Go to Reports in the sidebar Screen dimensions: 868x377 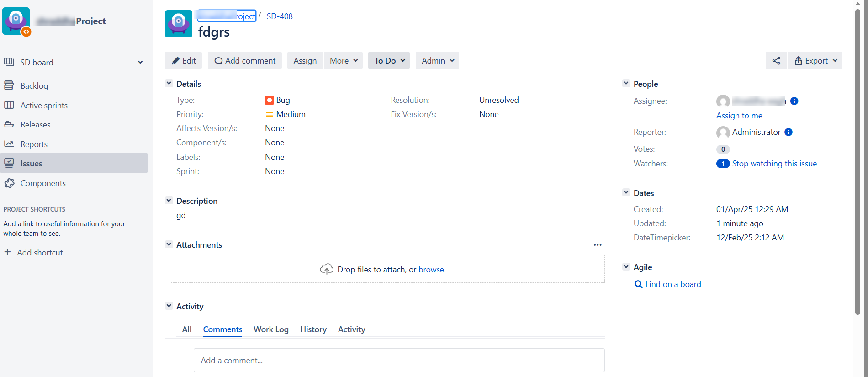click(34, 144)
